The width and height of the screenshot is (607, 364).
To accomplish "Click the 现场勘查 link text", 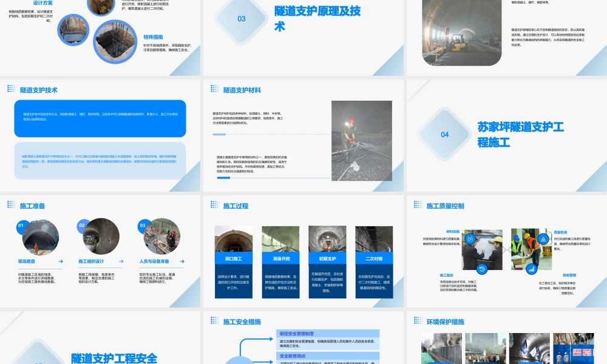I will click(x=26, y=261).
